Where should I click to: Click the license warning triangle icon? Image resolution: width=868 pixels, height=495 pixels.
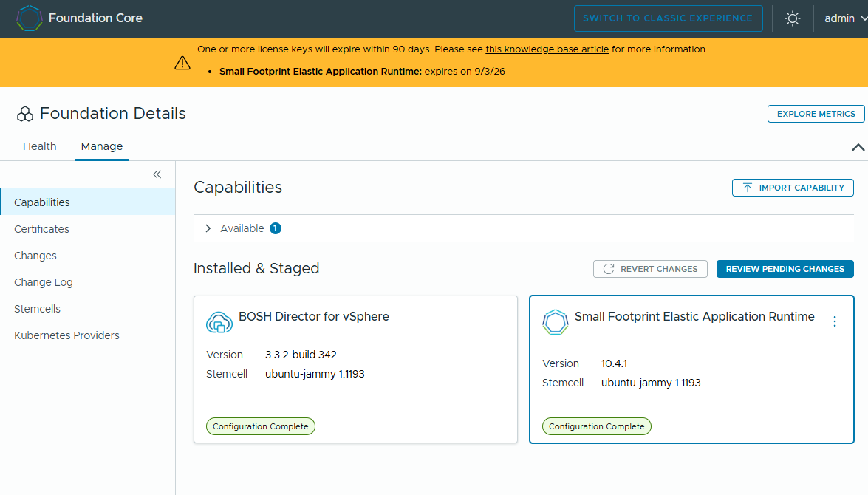182,63
